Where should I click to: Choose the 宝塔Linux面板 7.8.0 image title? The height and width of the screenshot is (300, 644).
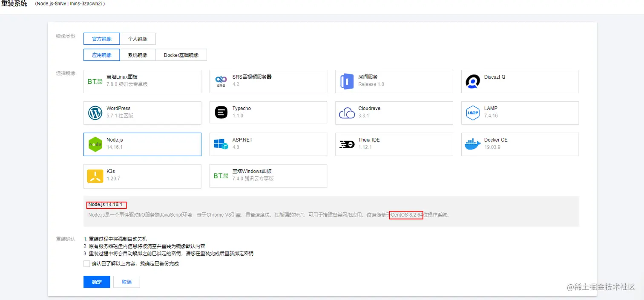coord(122,77)
